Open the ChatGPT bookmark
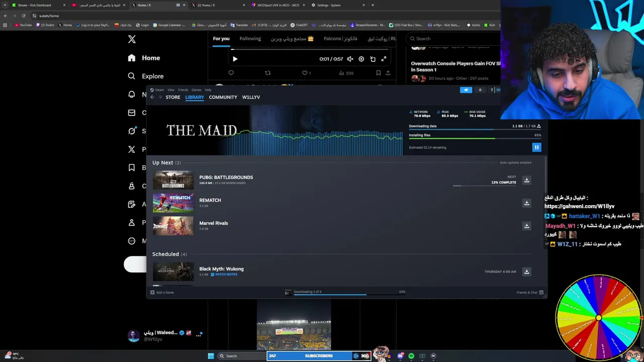This screenshot has height=362, width=644. click(x=299, y=25)
